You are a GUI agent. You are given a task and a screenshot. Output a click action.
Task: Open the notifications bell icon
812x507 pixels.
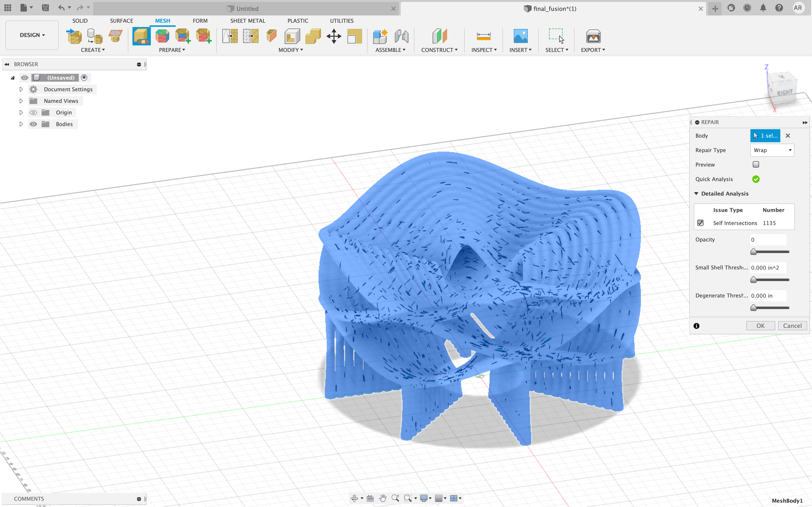763,8
